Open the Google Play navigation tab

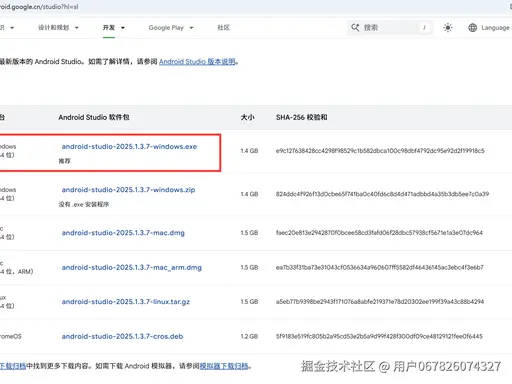pos(166,28)
